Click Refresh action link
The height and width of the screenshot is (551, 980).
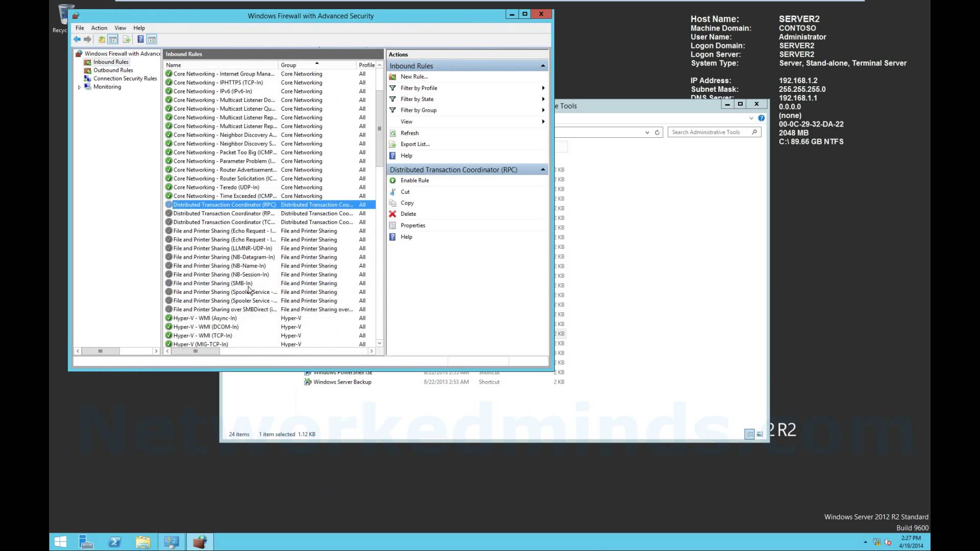pos(409,133)
